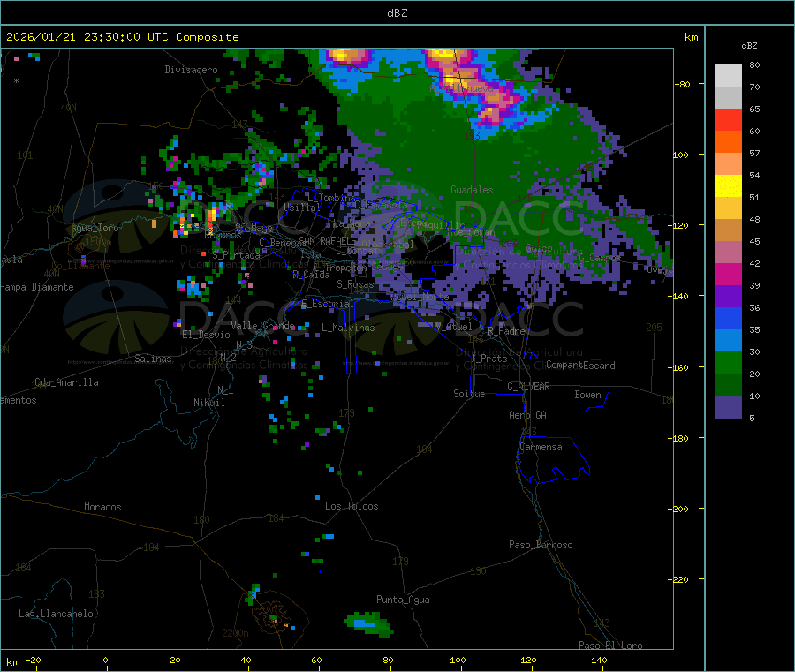Select the light blue 30-35 dBZ legend swatch
Screen dimensions: 795x672
point(728,341)
